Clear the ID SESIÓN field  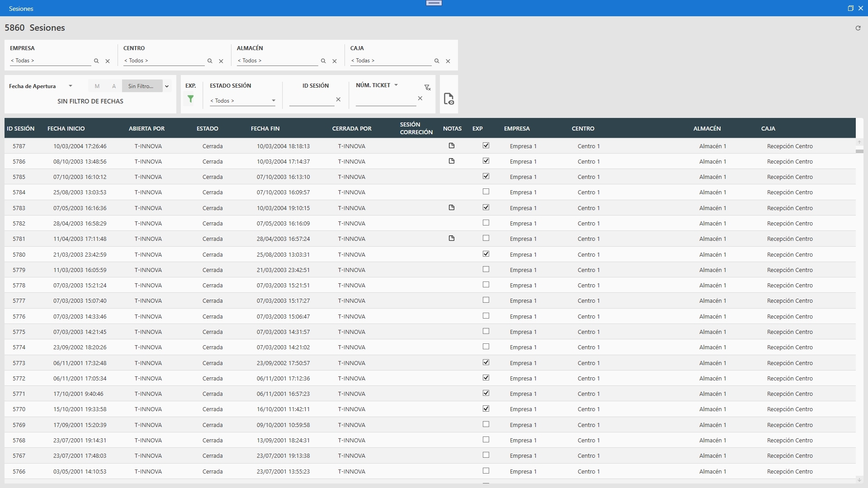pyautogui.click(x=338, y=99)
